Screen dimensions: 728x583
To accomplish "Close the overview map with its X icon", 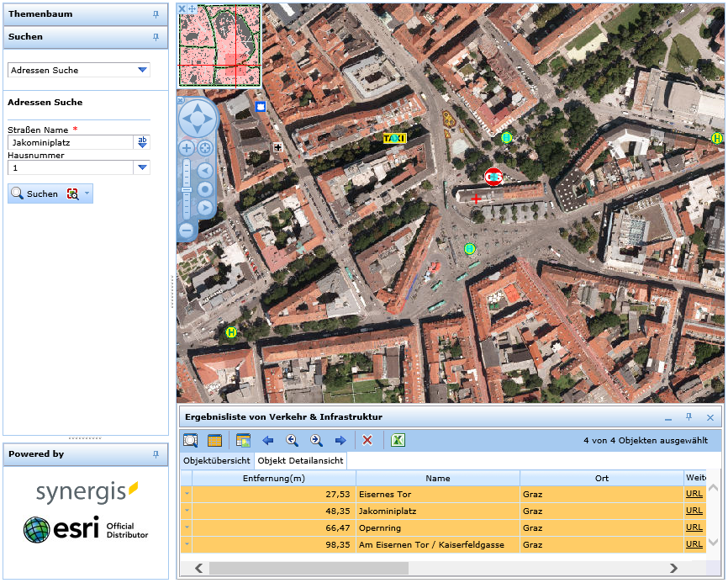I will (x=182, y=8).
